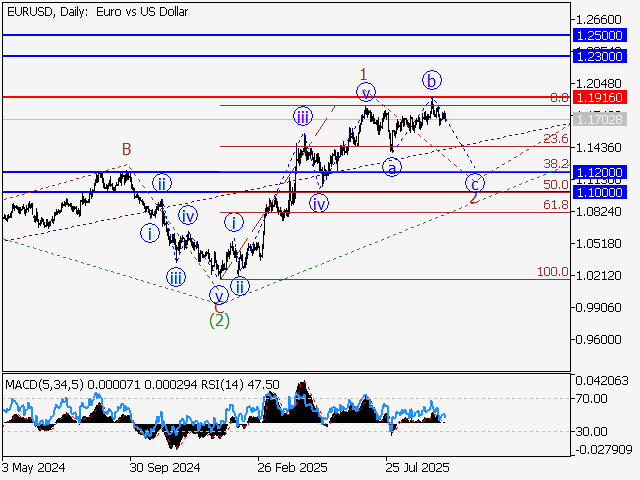Click the red 2 wave label

(x=473, y=198)
